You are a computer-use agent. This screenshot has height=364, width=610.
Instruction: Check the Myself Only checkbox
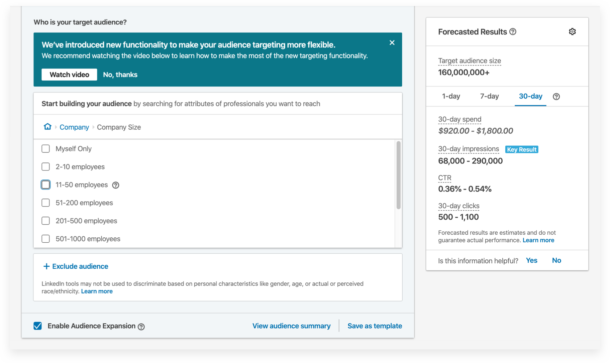click(x=46, y=149)
